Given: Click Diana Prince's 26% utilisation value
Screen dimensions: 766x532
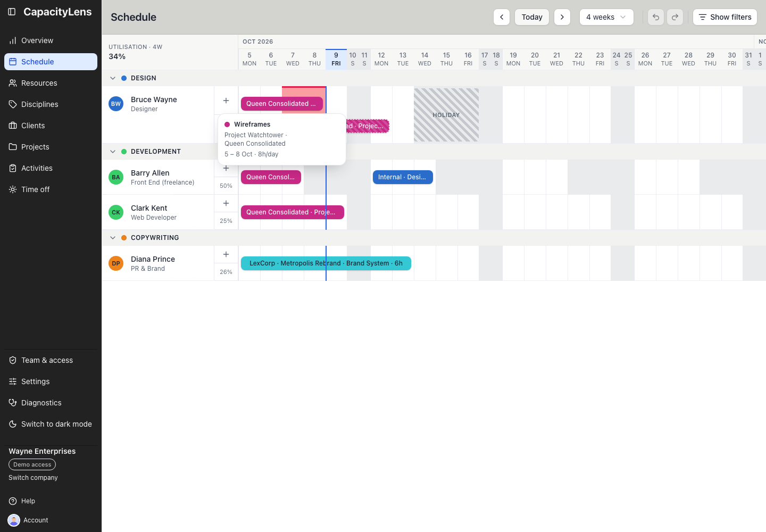Looking at the screenshot, I should pos(226,272).
